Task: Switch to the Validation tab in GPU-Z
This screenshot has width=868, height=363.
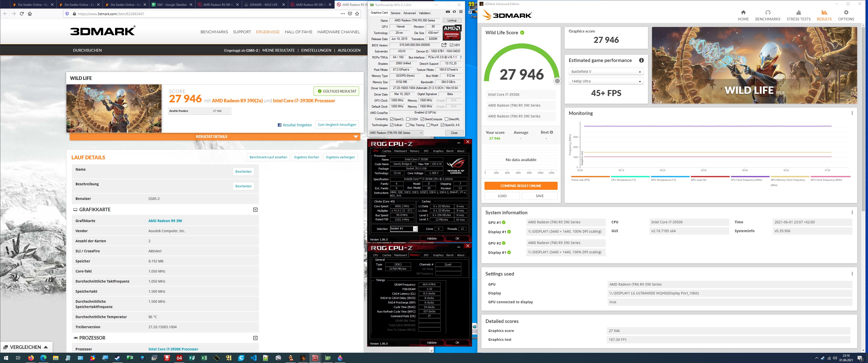Action: click(425, 13)
